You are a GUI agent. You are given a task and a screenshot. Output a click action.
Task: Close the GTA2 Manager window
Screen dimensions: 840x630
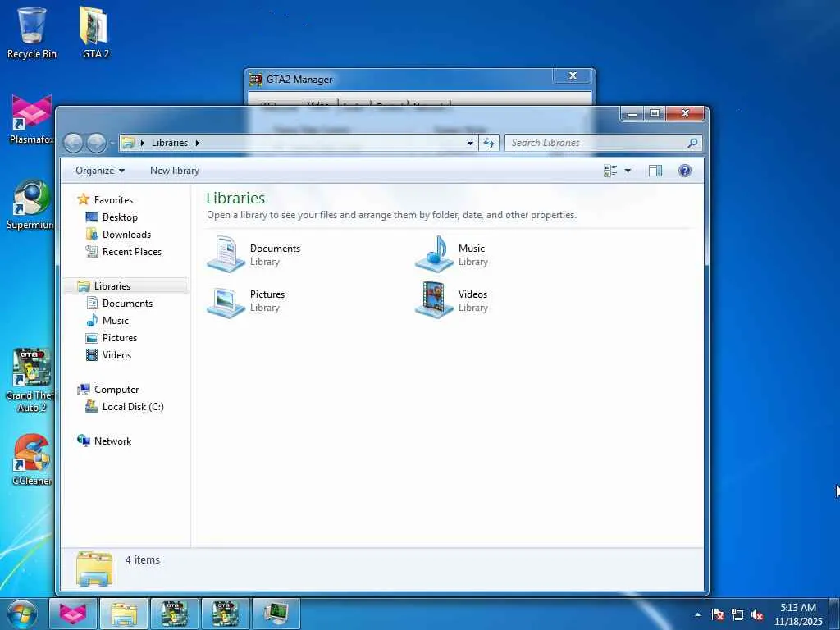point(573,75)
